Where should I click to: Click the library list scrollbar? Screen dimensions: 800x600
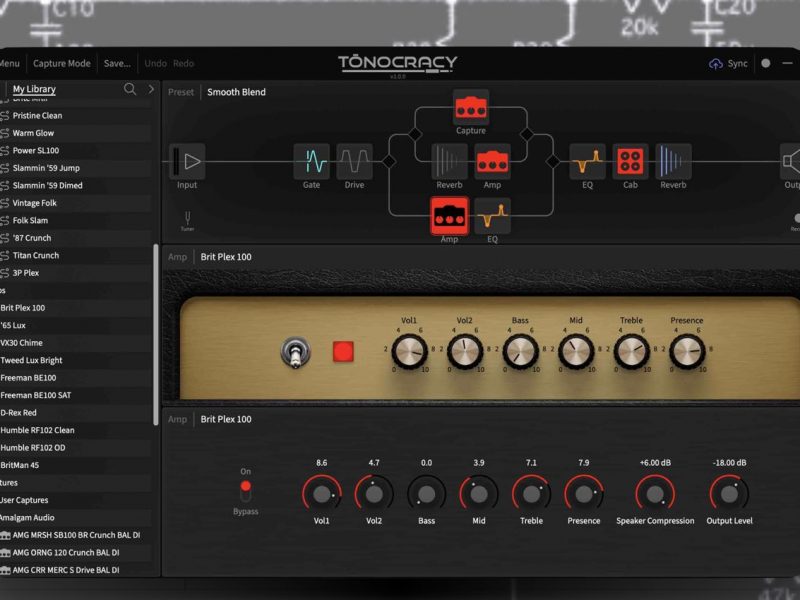point(156,335)
